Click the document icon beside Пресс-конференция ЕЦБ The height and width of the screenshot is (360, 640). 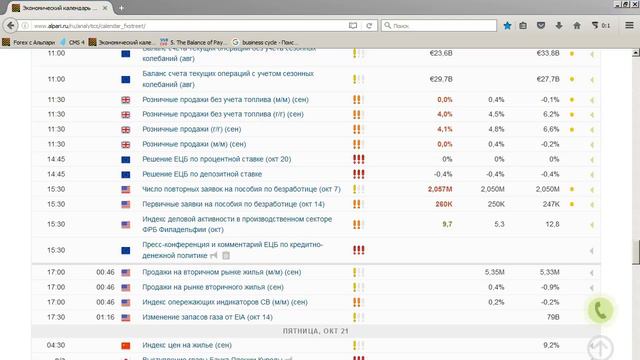point(226,256)
